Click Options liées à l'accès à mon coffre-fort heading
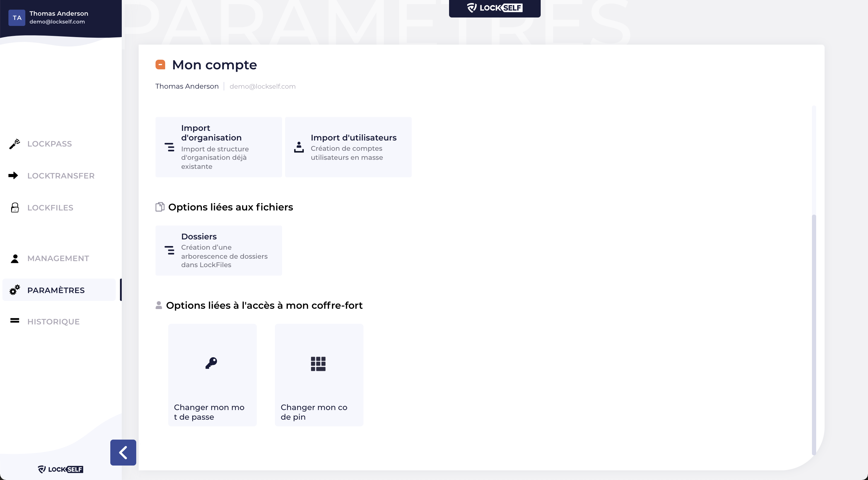Viewport: 868px width, 480px height. coord(264,305)
